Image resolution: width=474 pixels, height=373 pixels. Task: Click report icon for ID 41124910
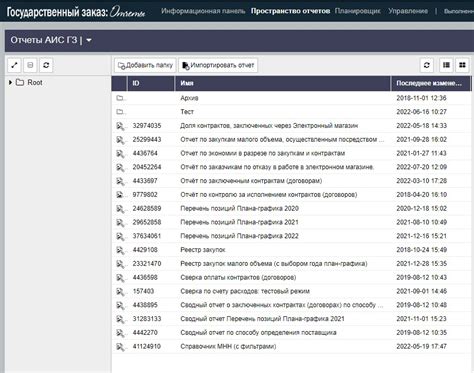click(120, 347)
